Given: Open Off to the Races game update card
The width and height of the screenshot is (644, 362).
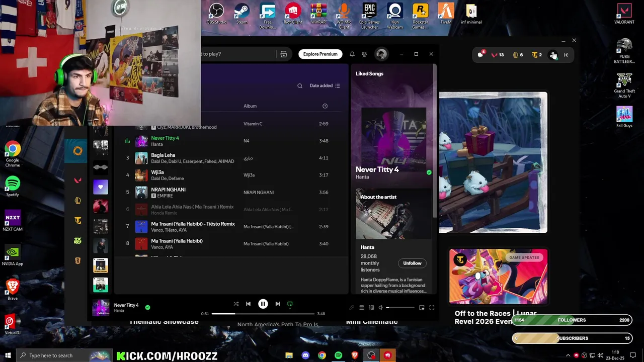Looking at the screenshot, I should (498, 287).
